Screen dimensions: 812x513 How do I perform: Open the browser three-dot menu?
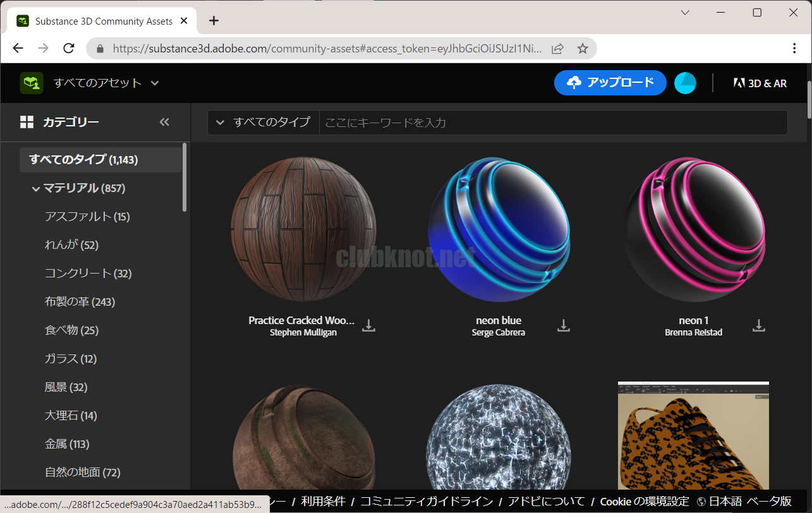[794, 49]
